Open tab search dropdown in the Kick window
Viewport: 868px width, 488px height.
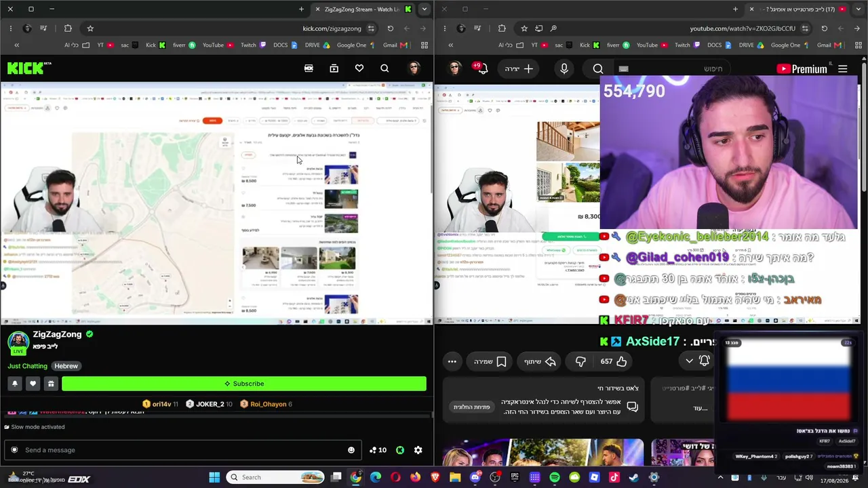click(x=424, y=9)
